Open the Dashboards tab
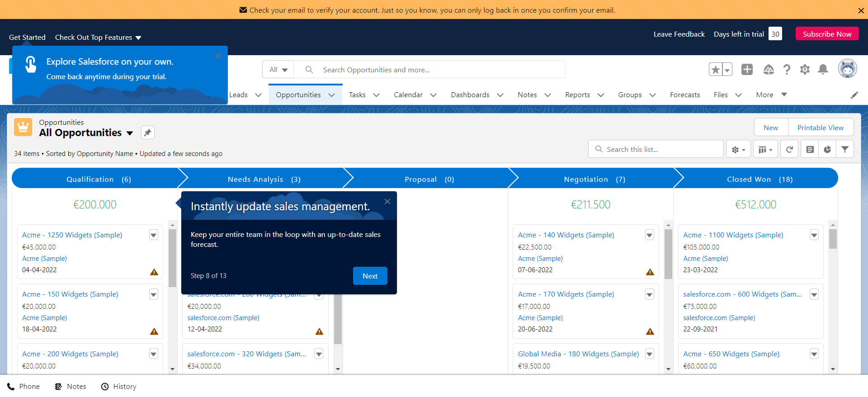Viewport: 868px width, 397px height. pyautogui.click(x=470, y=95)
